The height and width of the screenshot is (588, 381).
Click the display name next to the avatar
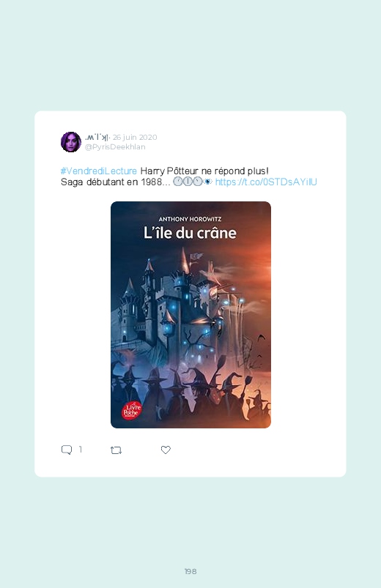tap(97, 137)
